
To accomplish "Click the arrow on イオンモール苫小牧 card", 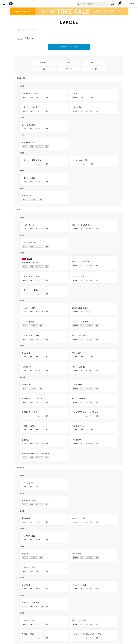I will [x=66, y=95].
